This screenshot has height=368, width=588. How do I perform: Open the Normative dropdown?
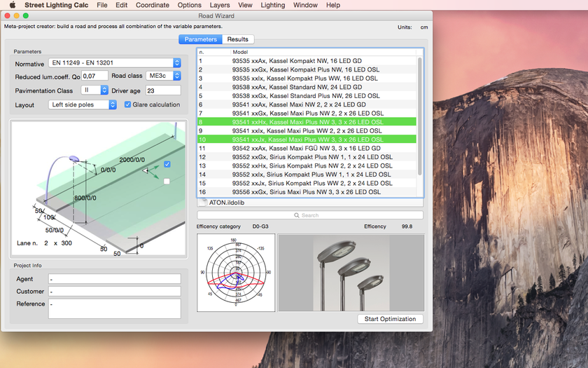(x=115, y=64)
